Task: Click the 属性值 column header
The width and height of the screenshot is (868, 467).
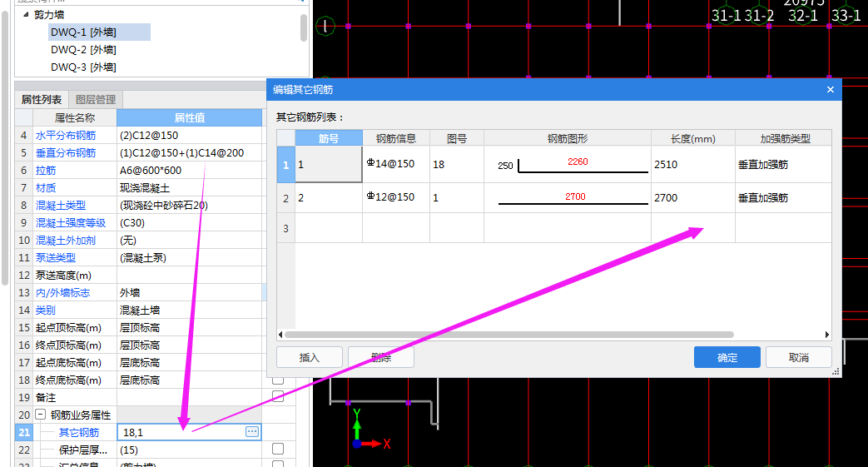Action: pos(189,117)
